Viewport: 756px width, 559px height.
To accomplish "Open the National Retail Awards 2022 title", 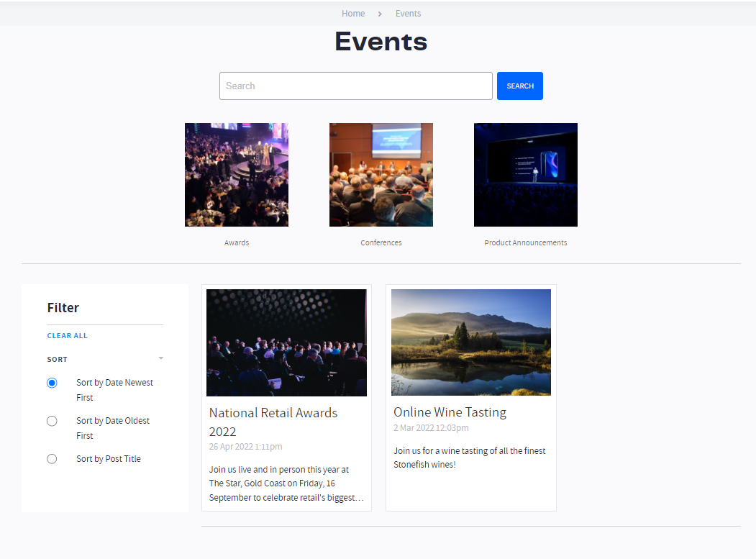I will coord(273,422).
